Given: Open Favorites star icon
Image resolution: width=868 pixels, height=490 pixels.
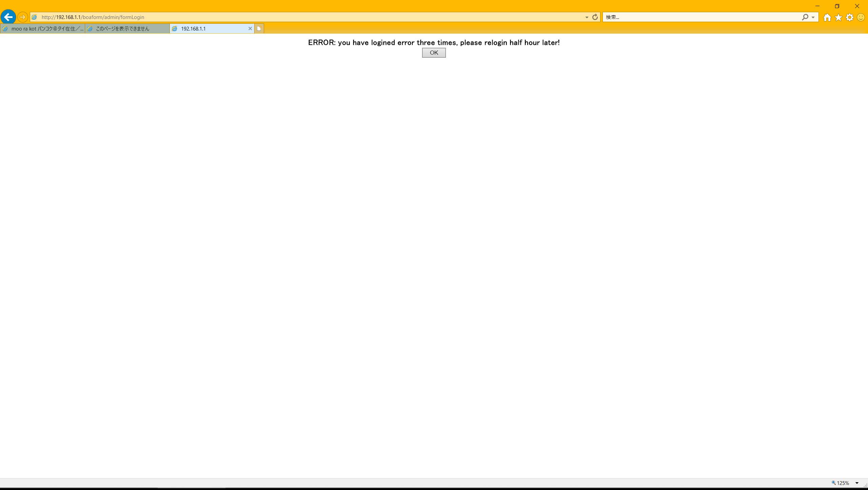Looking at the screenshot, I should click(839, 17).
